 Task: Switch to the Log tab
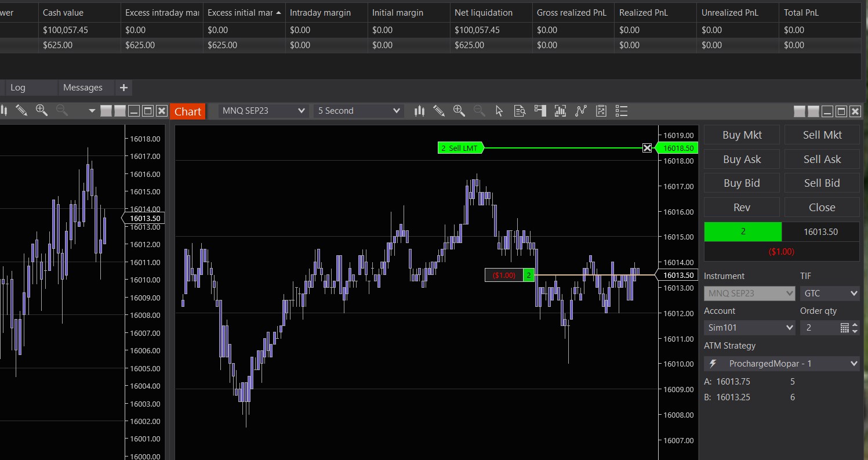18,88
